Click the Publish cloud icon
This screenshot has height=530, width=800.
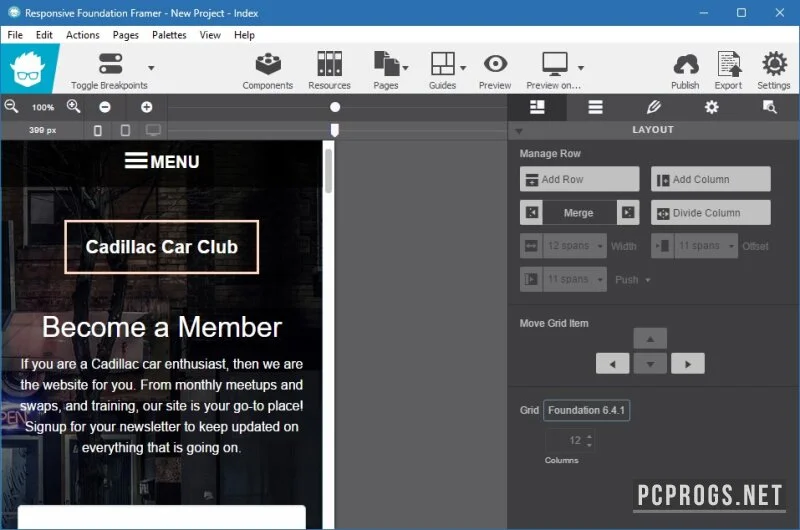pos(686,65)
